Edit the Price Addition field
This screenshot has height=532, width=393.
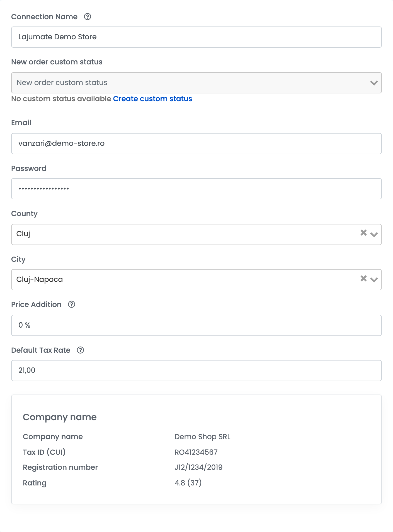[196, 325]
